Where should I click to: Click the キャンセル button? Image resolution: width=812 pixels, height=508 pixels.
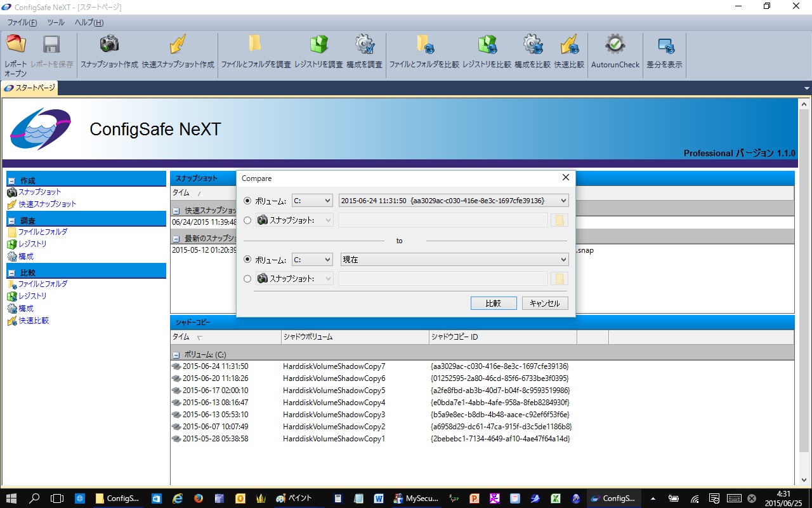(544, 304)
